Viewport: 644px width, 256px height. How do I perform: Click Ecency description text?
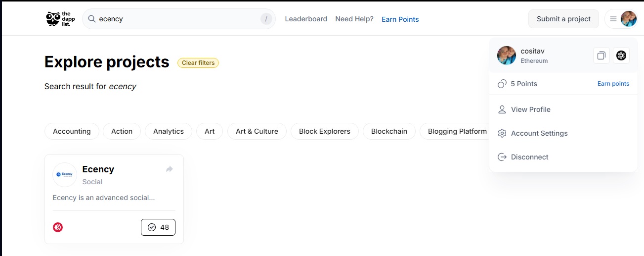coord(104,198)
